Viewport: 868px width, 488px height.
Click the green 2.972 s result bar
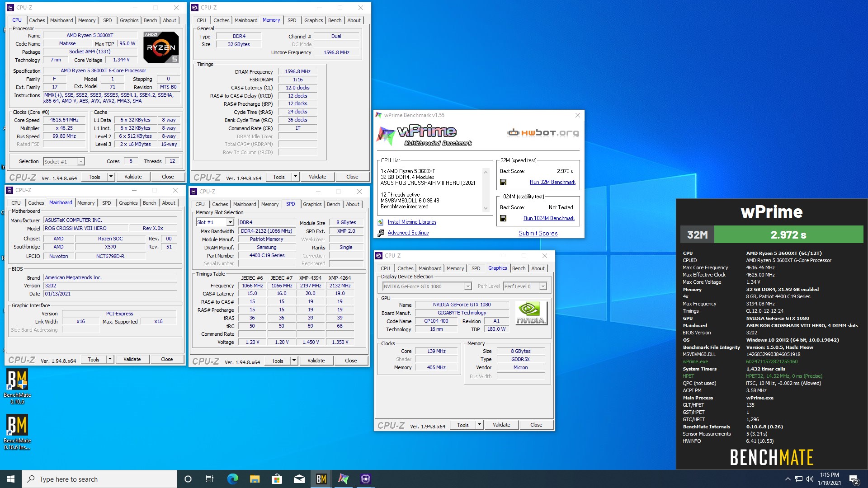[x=788, y=235]
